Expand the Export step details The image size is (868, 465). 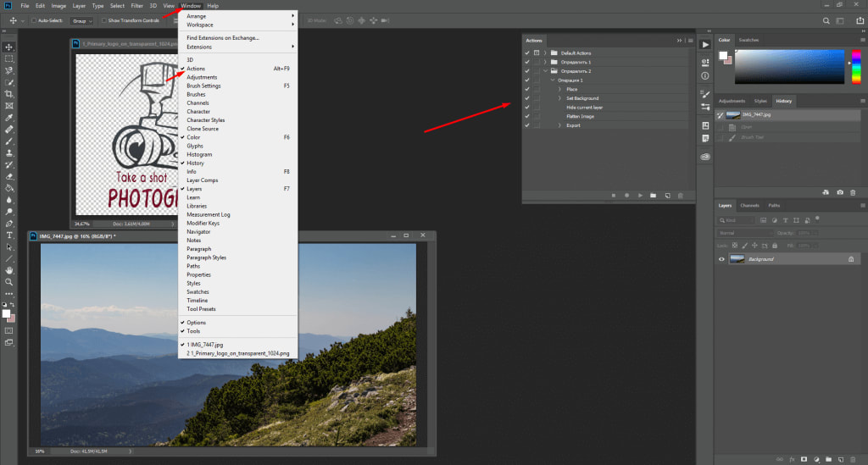tap(559, 125)
